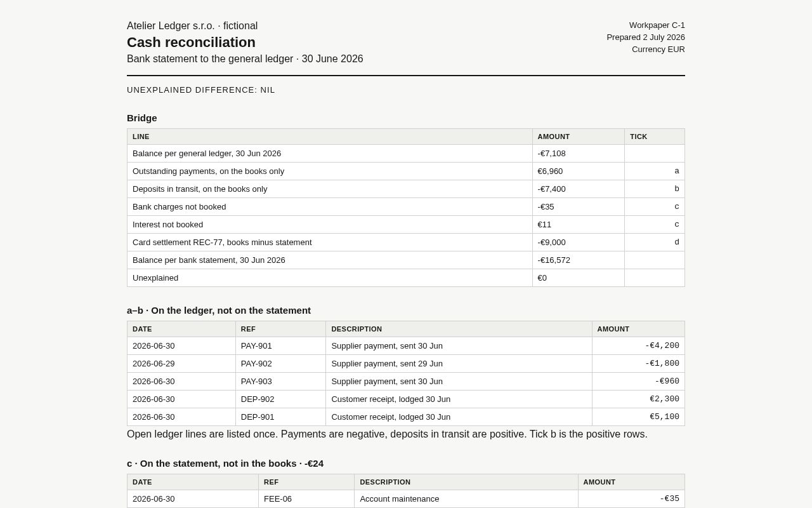This screenshot has width=812, height=508.
Task: Select the €0 unexplained amount
Action: click(542, 278)
